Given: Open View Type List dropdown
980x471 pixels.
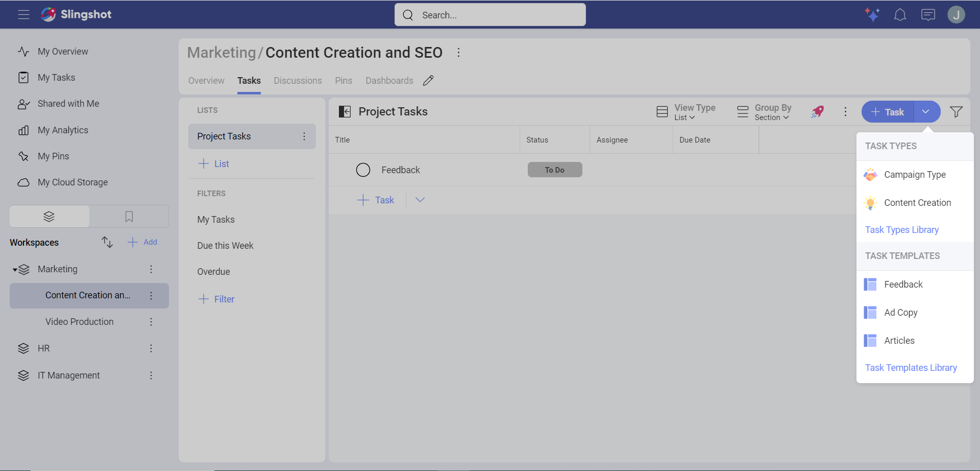Looking at the screenshot, I should point(686,112).
